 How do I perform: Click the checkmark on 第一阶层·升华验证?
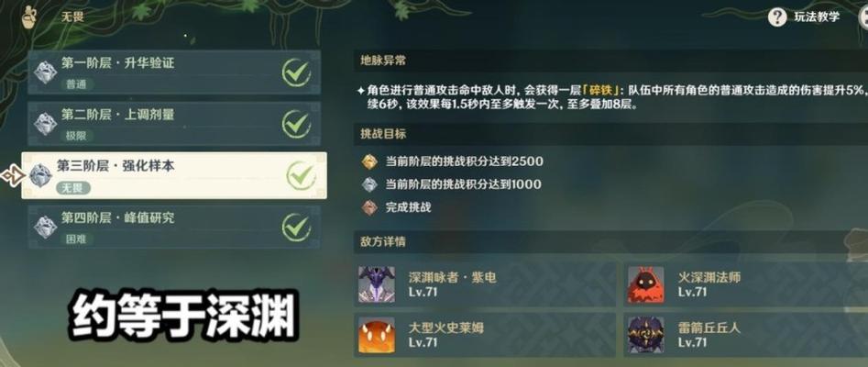pyautogui.click(x=296, y=72)
